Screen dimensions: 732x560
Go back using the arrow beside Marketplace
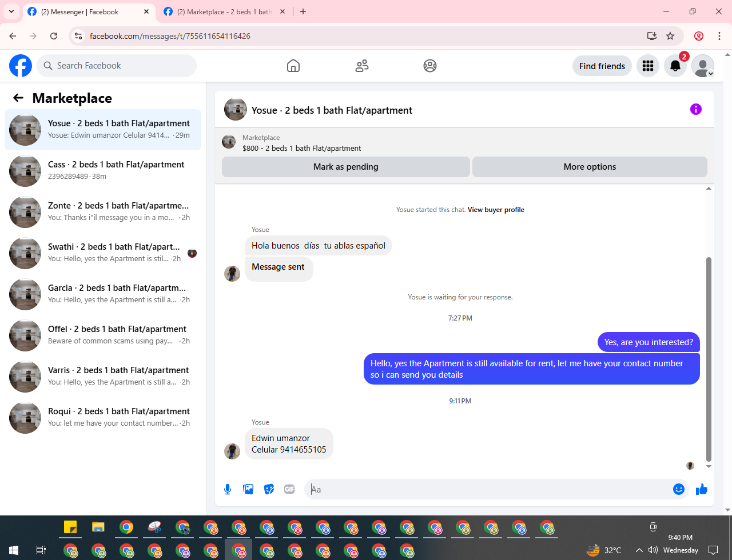[18, 98]
